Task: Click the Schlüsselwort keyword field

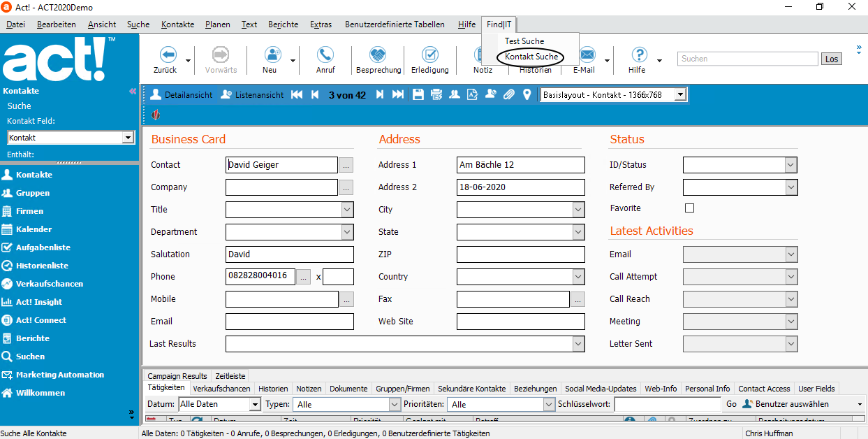Action: pyautogui.click(x=668, y=404)
